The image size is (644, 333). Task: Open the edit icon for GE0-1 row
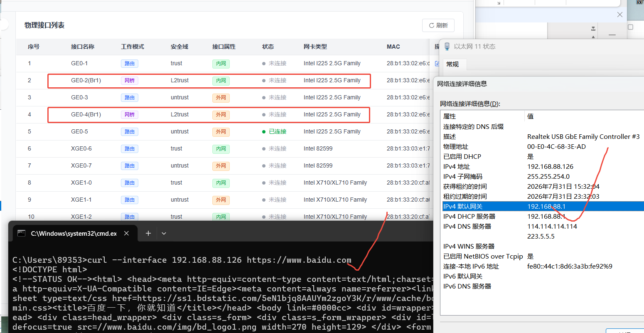(437, 64)
